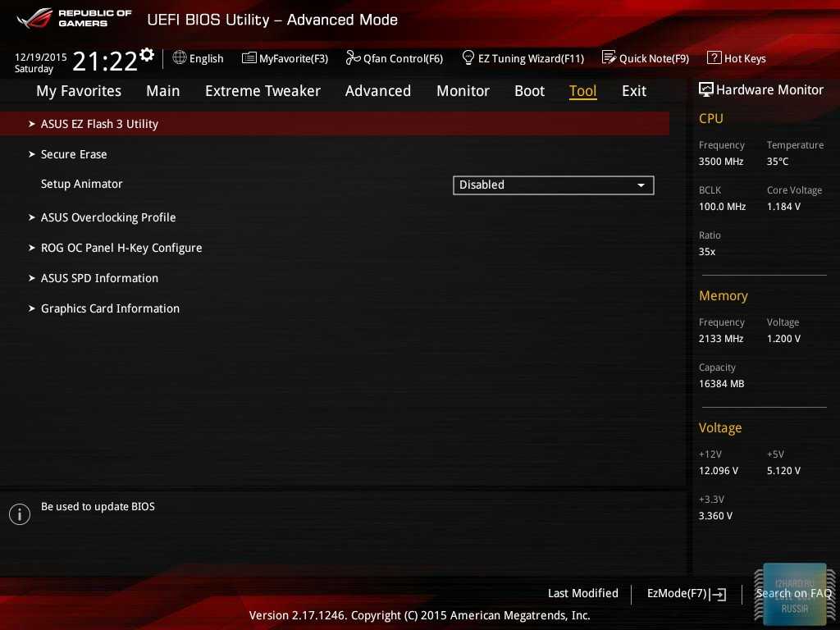Go to the Monitor tab
The width and height of the screenshot is (840, 630).
point(463,91)
